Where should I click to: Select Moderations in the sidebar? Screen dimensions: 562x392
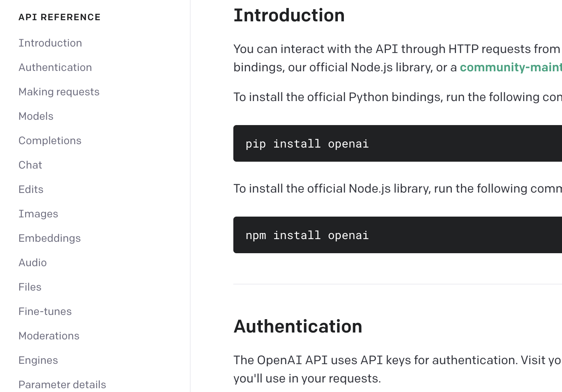coord(49,336)
